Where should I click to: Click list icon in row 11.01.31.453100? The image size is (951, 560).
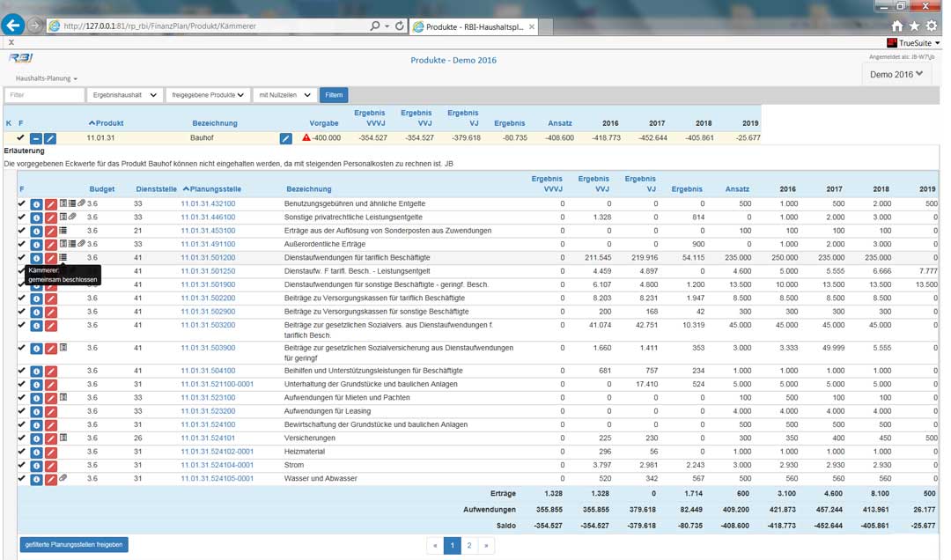63,231
